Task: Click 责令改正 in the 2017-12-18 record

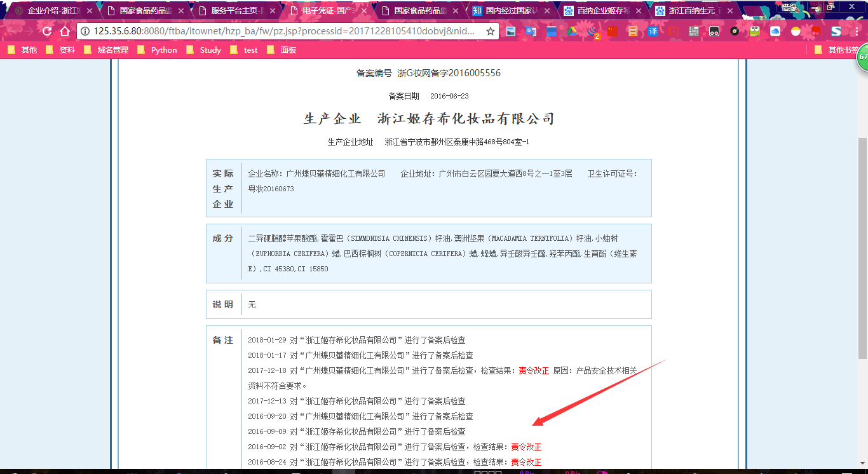Action: (534, 370)
